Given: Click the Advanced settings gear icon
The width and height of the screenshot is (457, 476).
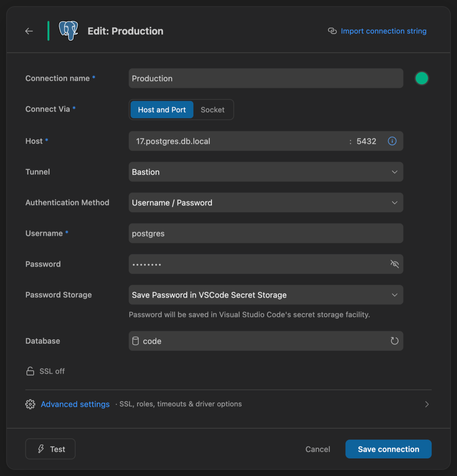Looking at the screenshot, I should (x=30, y=404).
